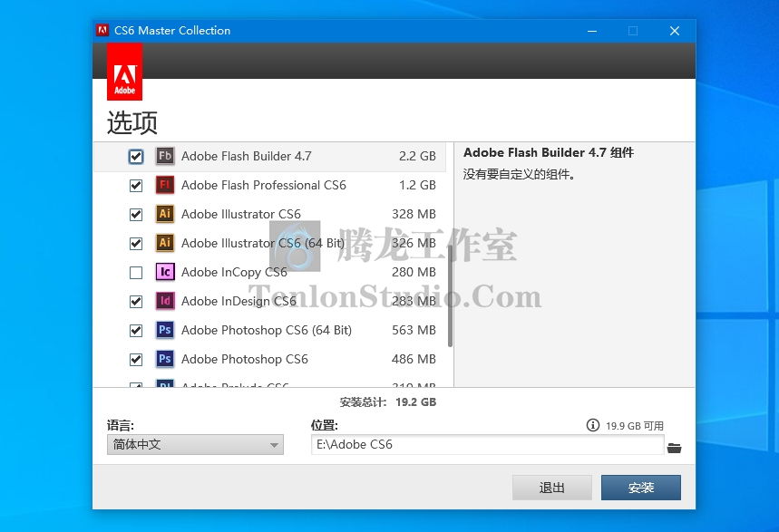Open the folder browse icon for location
This screenshot has height=532, width=779.
[x=674, y=448]
